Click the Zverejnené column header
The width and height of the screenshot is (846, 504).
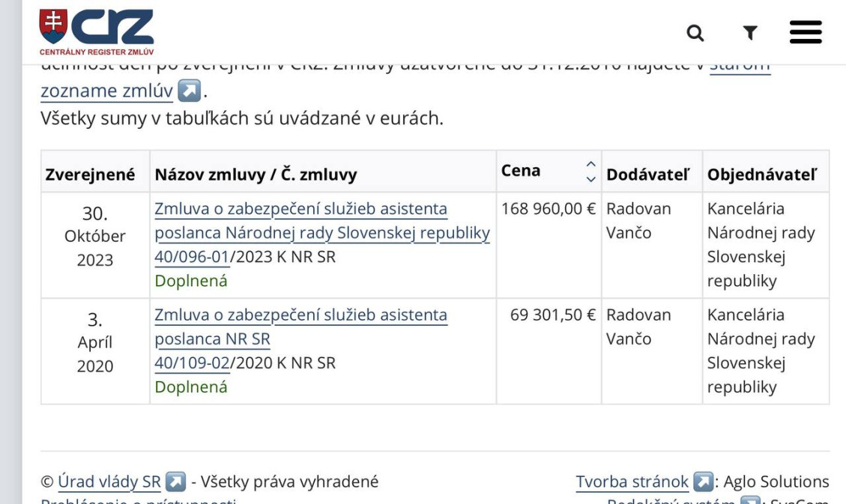point(90,174)
